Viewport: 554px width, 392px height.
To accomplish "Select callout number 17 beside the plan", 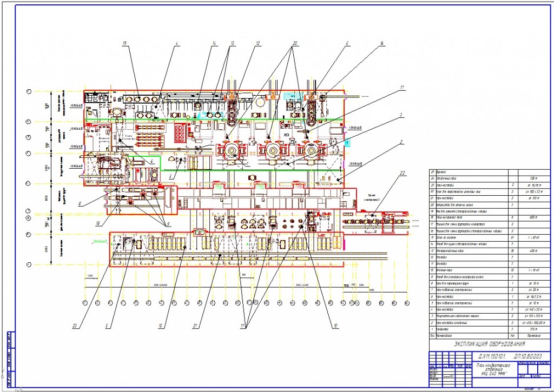I will [x=401, y=88].
